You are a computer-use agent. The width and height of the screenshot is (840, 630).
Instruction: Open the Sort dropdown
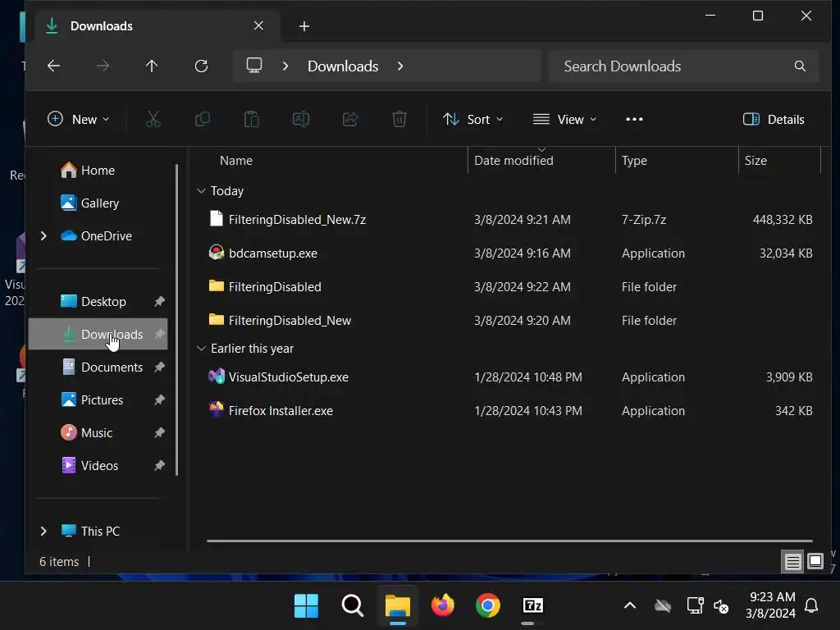[x=473, y=119]
